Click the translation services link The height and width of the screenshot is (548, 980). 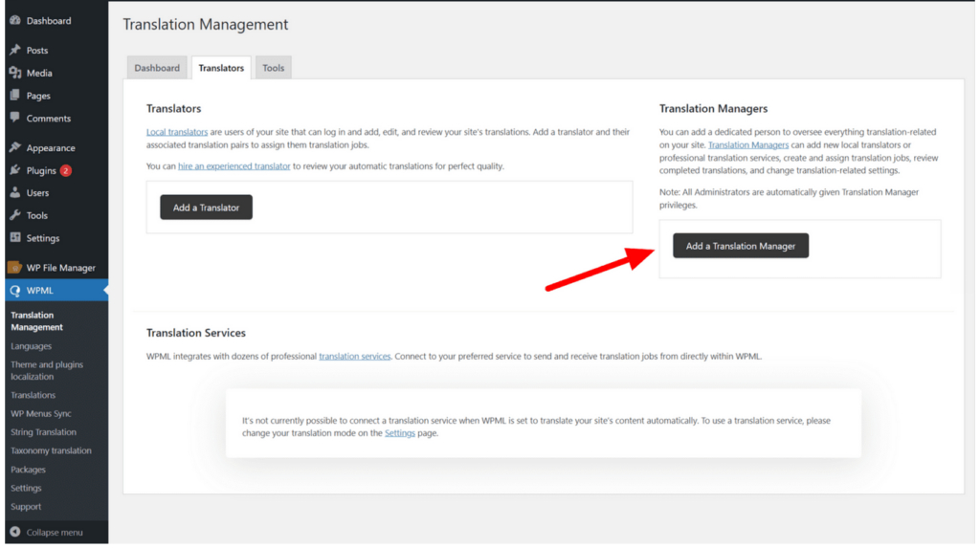coord(354,357)
